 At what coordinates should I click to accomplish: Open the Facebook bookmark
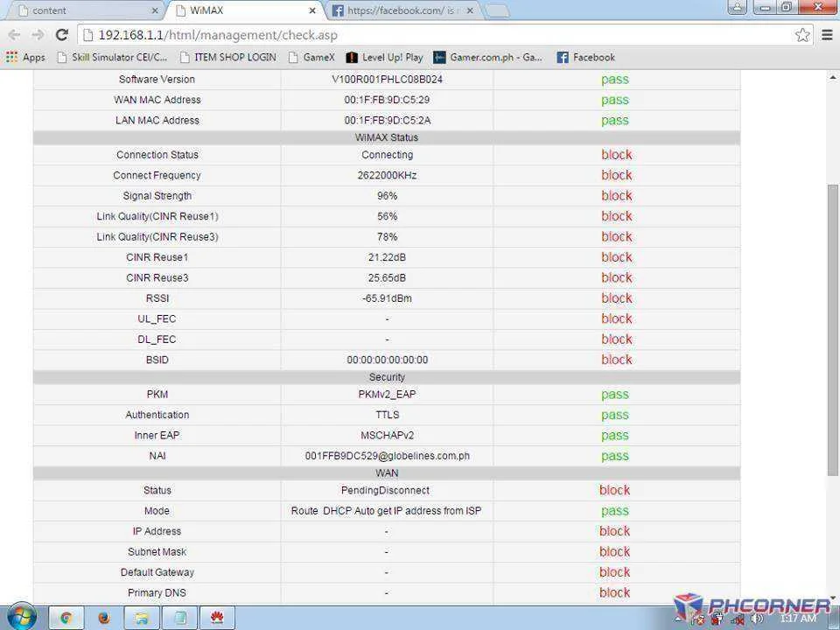click(x=585, y=58)
